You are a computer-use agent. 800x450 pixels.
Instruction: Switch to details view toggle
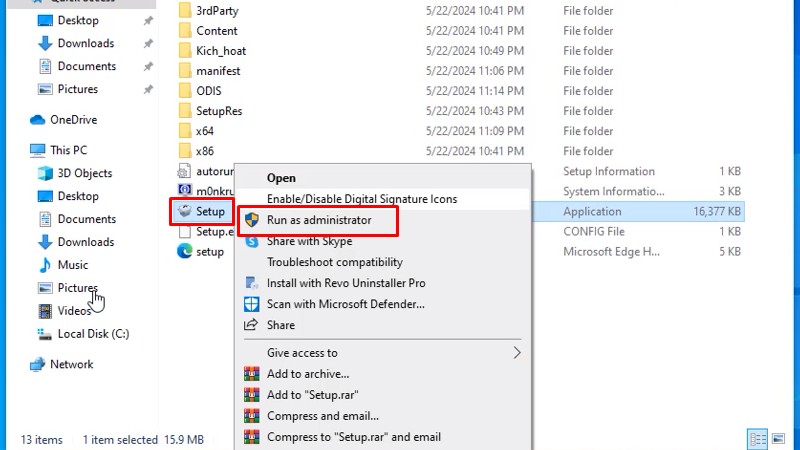(759, 439)
